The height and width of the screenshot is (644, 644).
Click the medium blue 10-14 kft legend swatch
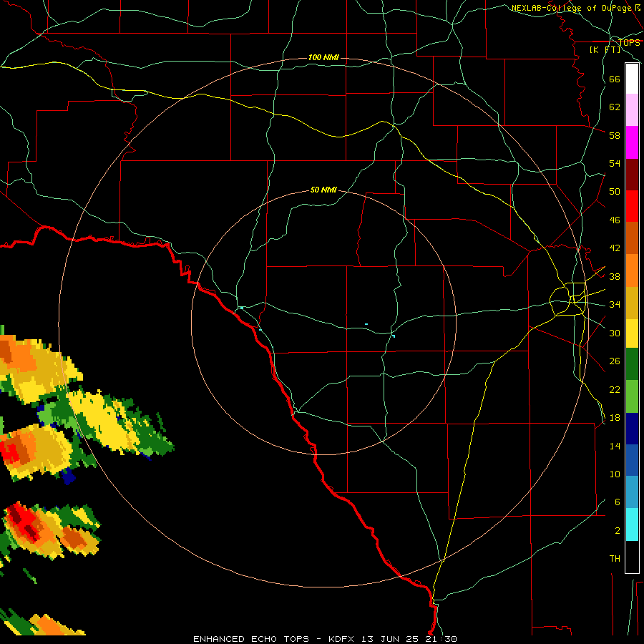point(632,460)
